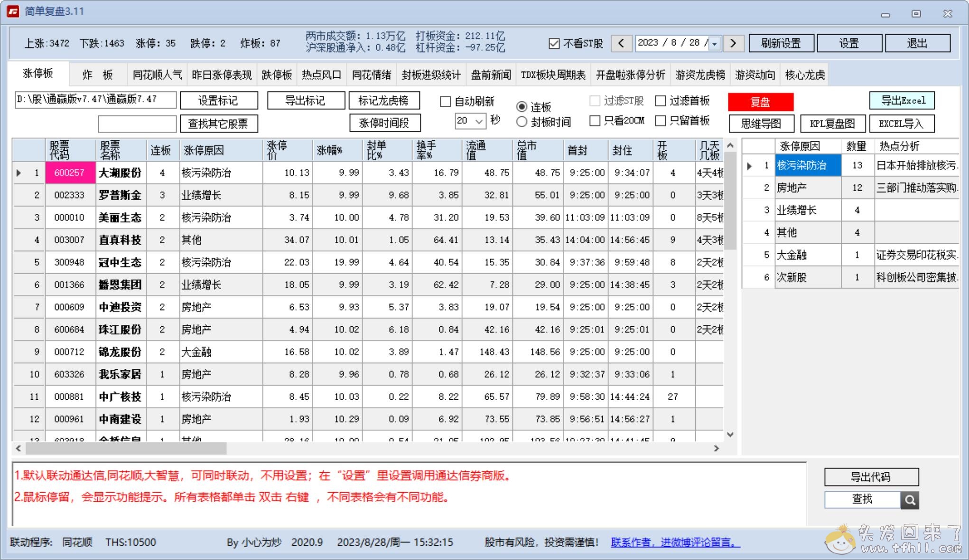Click vertical scrollbar up arrow of table
The height and width of the screenshot is (560, 969).
pos(730,146)
